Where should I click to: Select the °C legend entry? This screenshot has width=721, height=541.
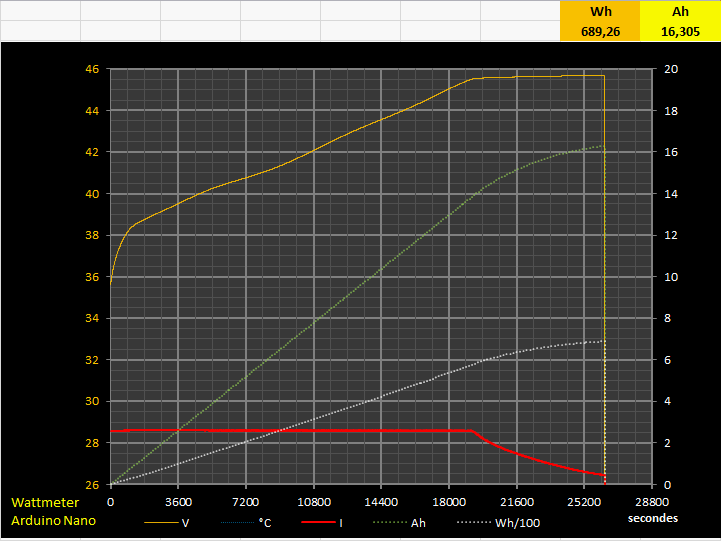click(246, 523)
